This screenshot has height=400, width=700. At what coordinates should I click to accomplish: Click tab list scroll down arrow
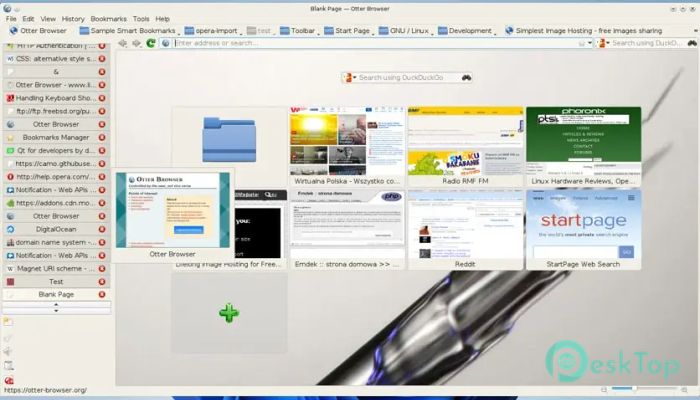[56, 310]
